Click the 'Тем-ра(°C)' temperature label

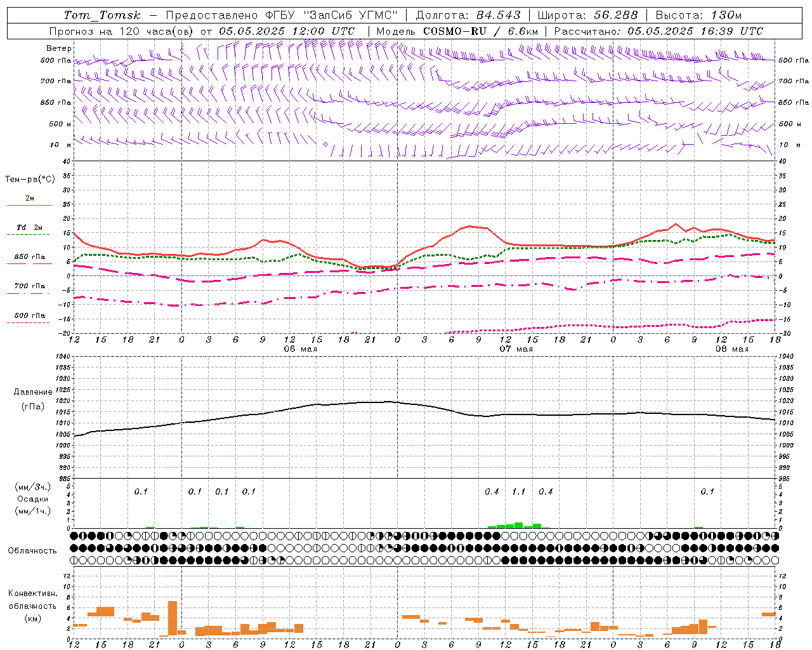30,180
